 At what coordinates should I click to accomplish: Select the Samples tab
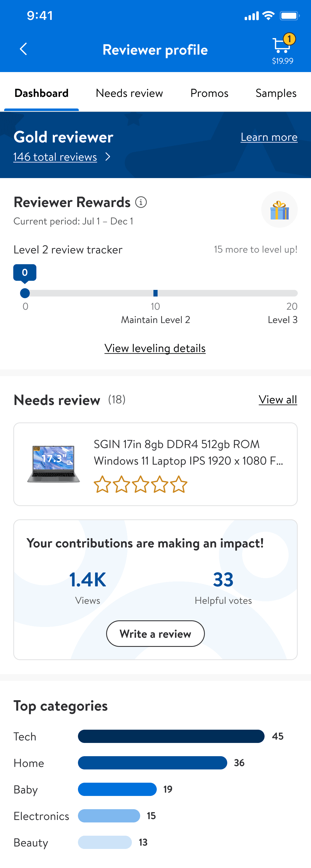(276, 93)
